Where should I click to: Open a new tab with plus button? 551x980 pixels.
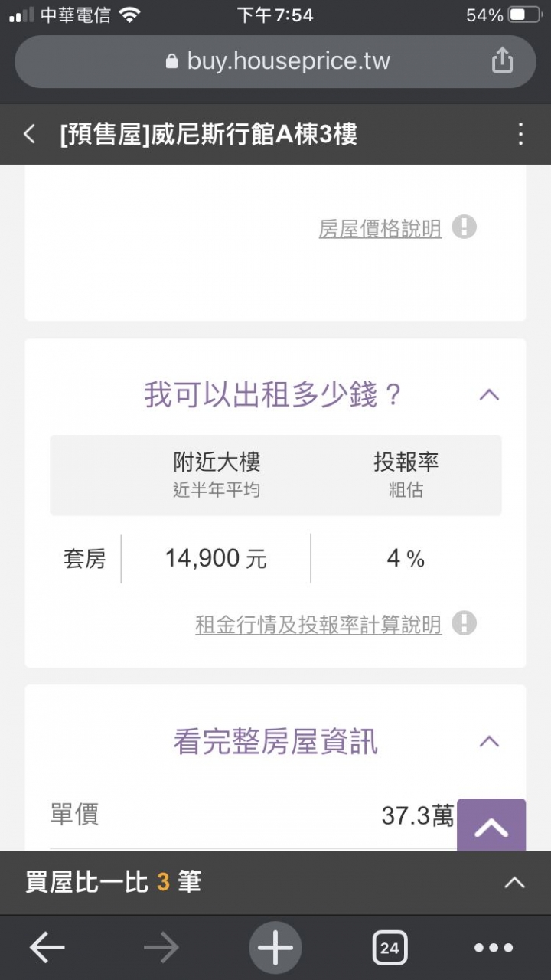(275, 948)
